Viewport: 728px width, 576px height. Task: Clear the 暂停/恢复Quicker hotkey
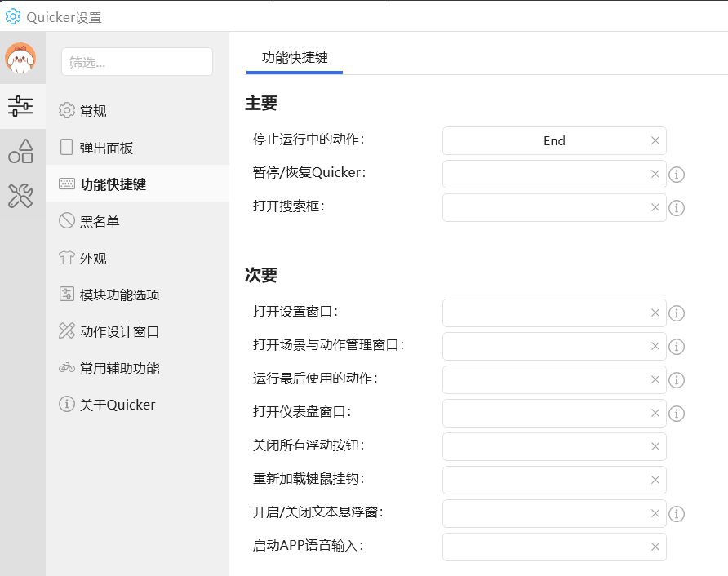click(x=655, y=174)
